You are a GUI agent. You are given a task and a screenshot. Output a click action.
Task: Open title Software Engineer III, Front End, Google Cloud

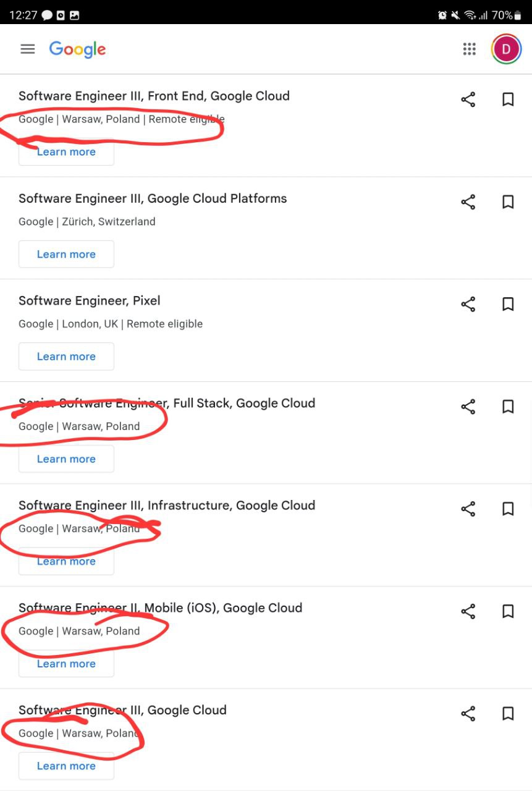point(154,96)
